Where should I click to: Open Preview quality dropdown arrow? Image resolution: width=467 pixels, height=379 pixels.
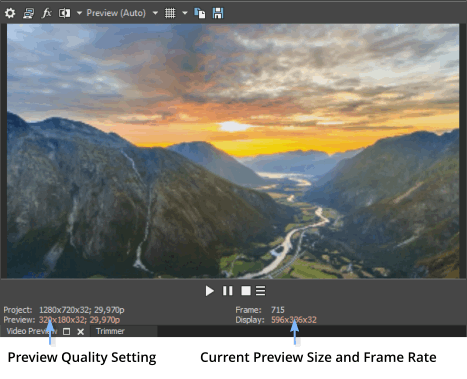click(155, 13)
